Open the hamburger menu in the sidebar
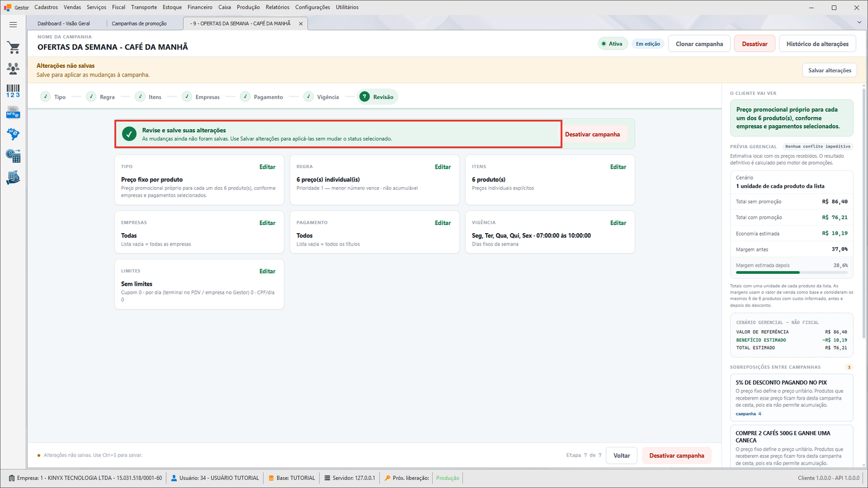The width and height of the screenshot is (868, 488). (13, 24)
